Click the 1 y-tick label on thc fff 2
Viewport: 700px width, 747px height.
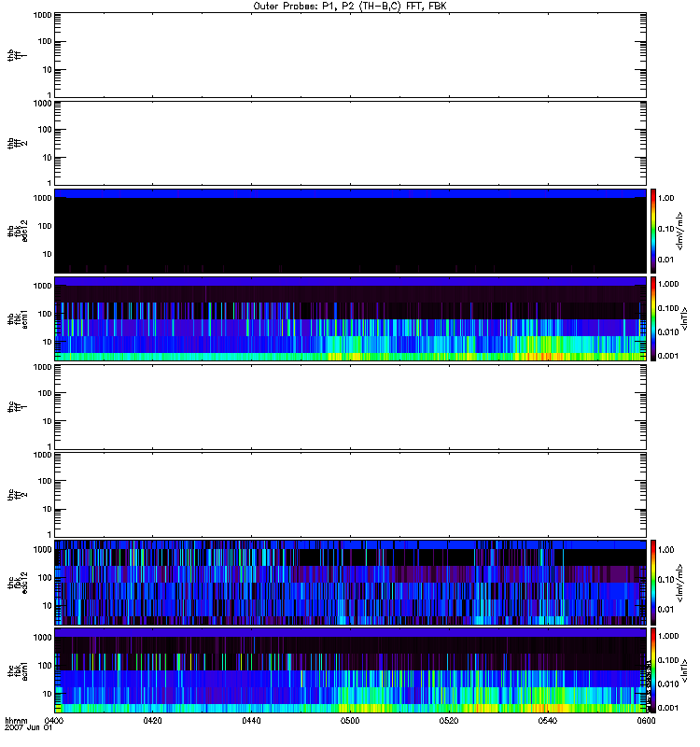(x=49, y=534)
